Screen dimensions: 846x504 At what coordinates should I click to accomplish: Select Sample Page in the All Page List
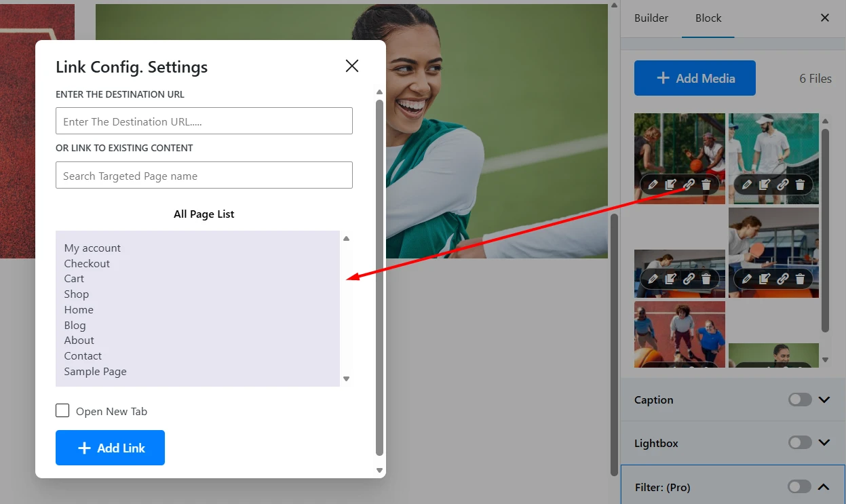(95, 371)
